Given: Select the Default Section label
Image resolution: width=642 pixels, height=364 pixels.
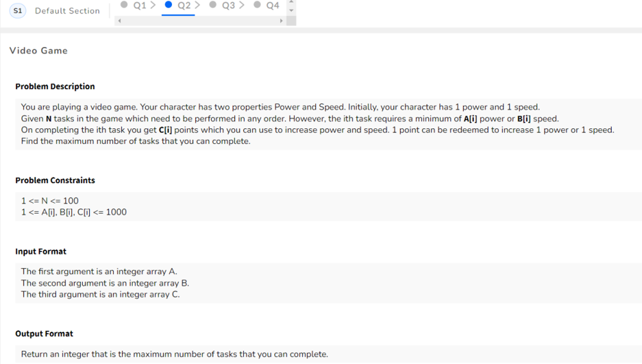Looking at the screenshot, I should click(x=67, y=11).
